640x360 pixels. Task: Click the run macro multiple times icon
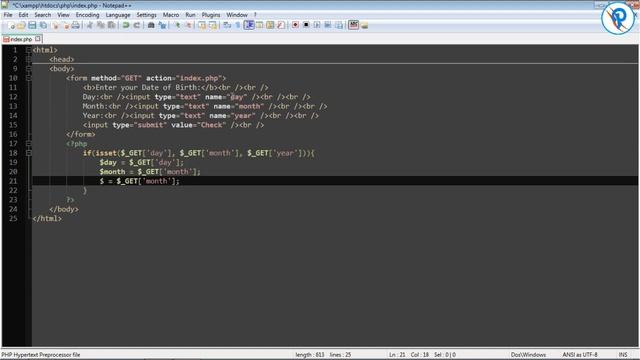(328, 25)
